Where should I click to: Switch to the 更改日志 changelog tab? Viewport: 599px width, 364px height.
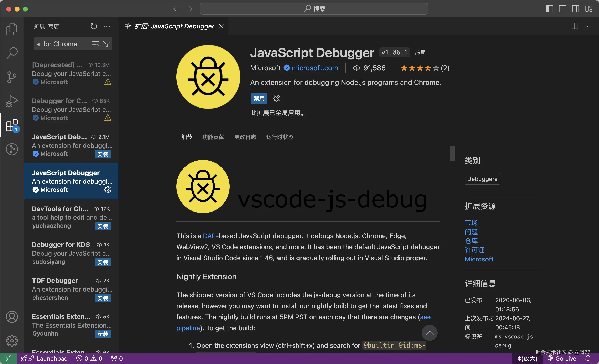[x=245, y=137]
